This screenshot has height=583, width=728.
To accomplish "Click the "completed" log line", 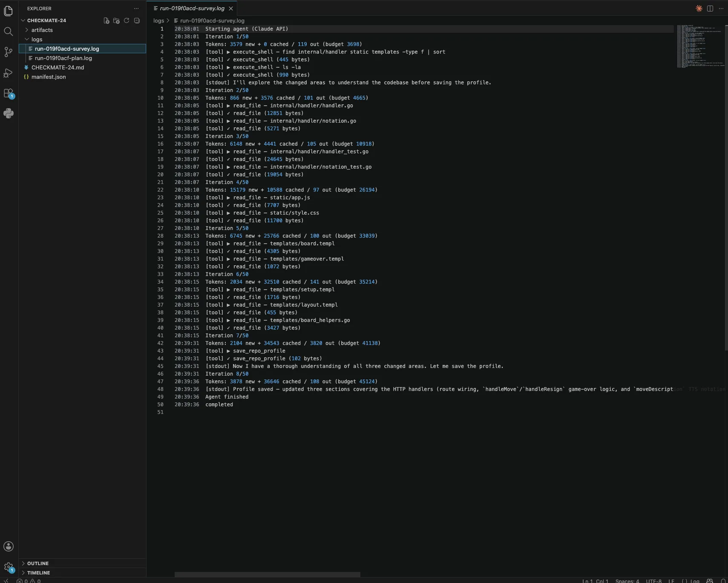I will (219, 405).
